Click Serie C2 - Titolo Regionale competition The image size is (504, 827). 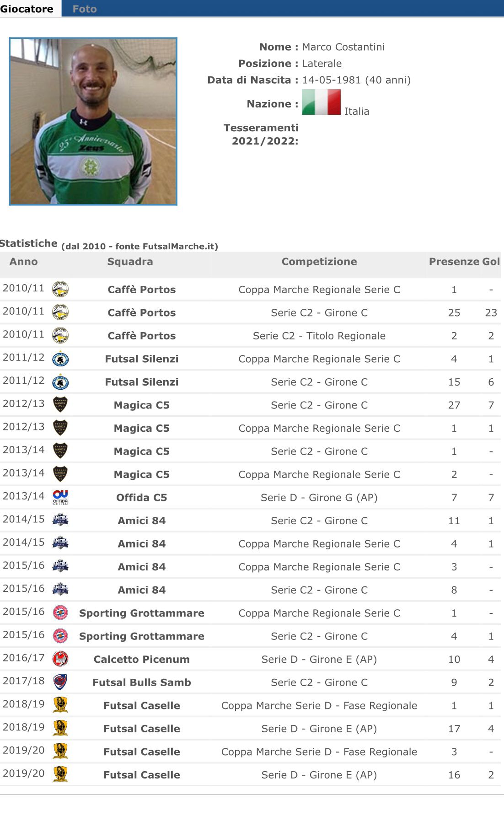point(319,336)
